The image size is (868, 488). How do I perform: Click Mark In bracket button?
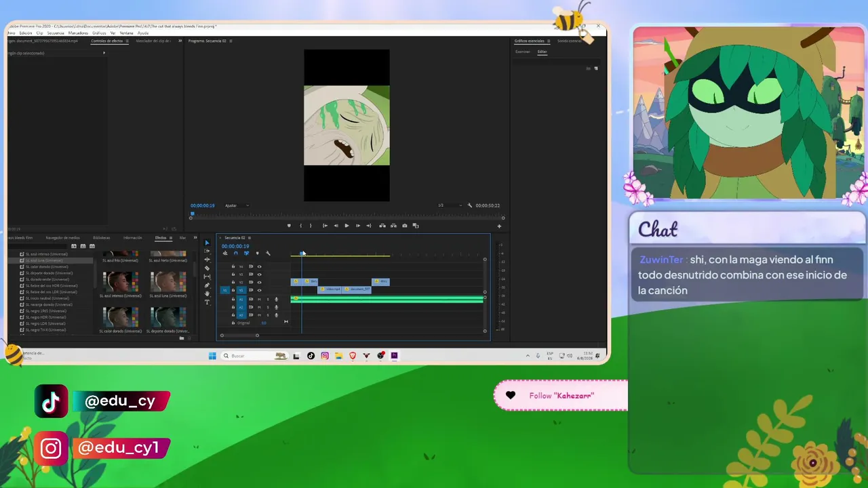click(300, 226)
